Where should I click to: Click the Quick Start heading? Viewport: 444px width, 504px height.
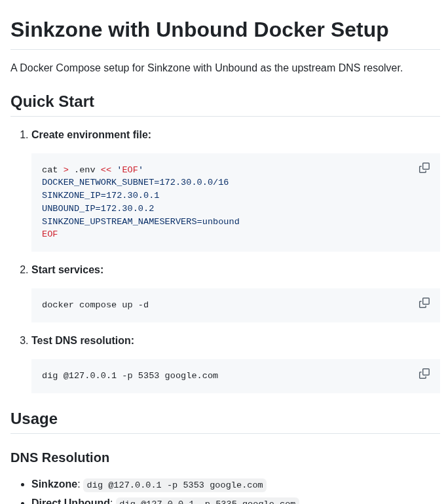coord(52,102)
